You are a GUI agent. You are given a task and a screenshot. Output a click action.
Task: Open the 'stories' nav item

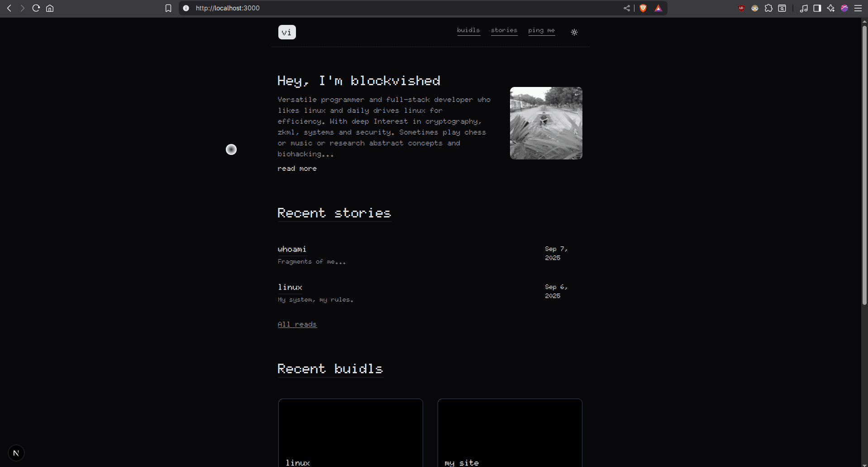coord(504,30)
